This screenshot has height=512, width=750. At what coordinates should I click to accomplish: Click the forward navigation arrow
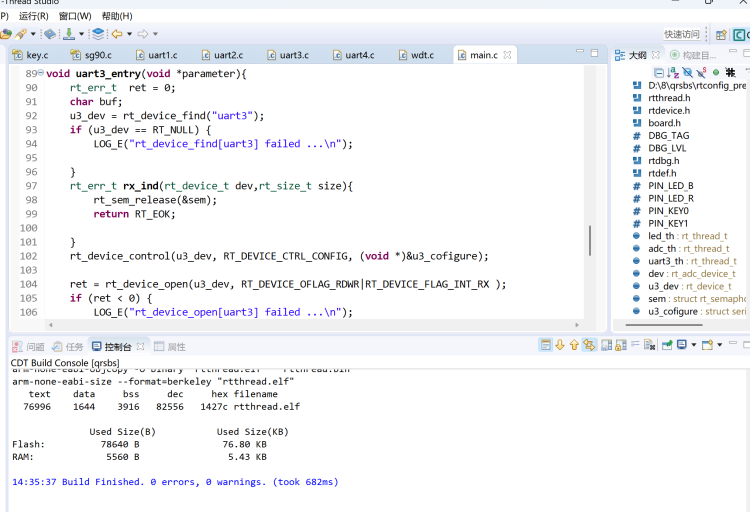tap(143, 34)
